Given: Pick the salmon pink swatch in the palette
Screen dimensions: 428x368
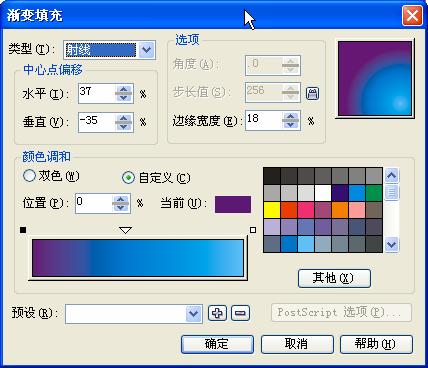Looking at the screenshot, I should [x=357, y=210].
